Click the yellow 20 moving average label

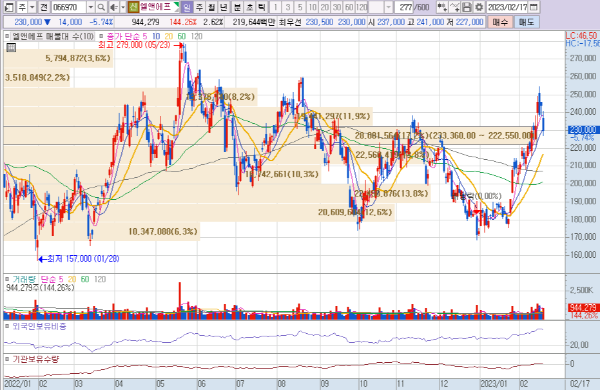(169, 36)
